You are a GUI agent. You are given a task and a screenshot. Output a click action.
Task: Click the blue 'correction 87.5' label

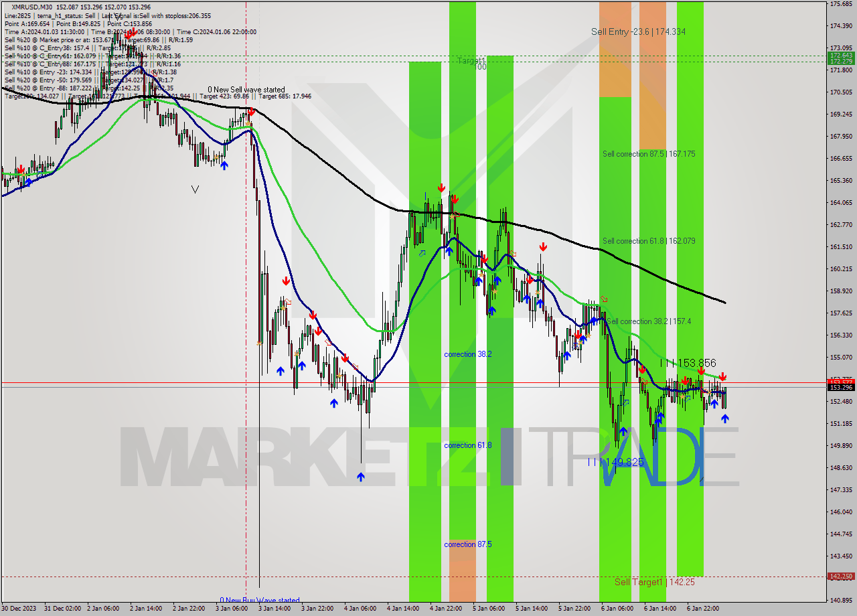pyautogui.click(x=468, y=544)
